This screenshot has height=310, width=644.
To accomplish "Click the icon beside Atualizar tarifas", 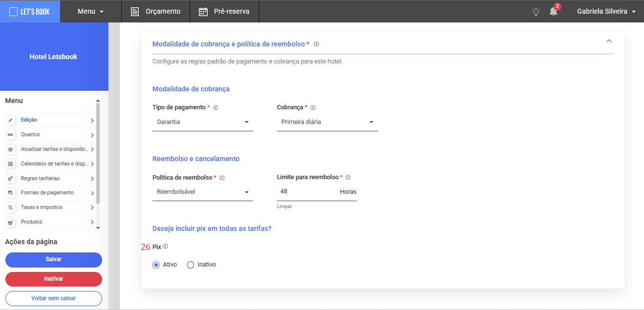I will tap(11, 149).
